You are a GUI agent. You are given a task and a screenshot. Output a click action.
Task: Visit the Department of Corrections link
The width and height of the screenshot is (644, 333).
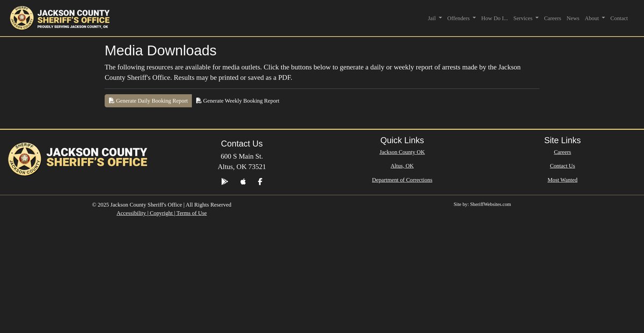402,180
